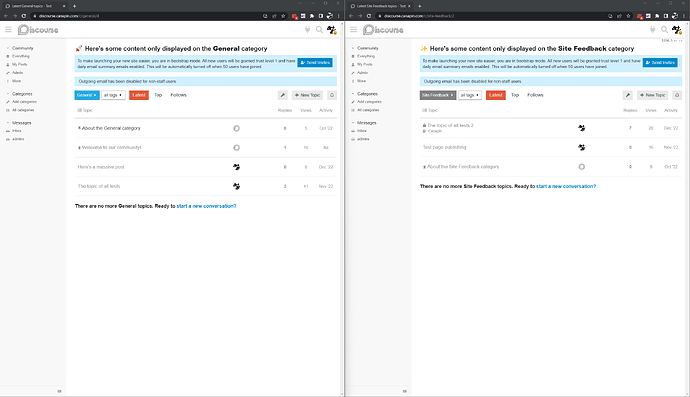The width and height of the screenshot is (690, 397).
Task: Go back in General browser window
Action: 6,16
